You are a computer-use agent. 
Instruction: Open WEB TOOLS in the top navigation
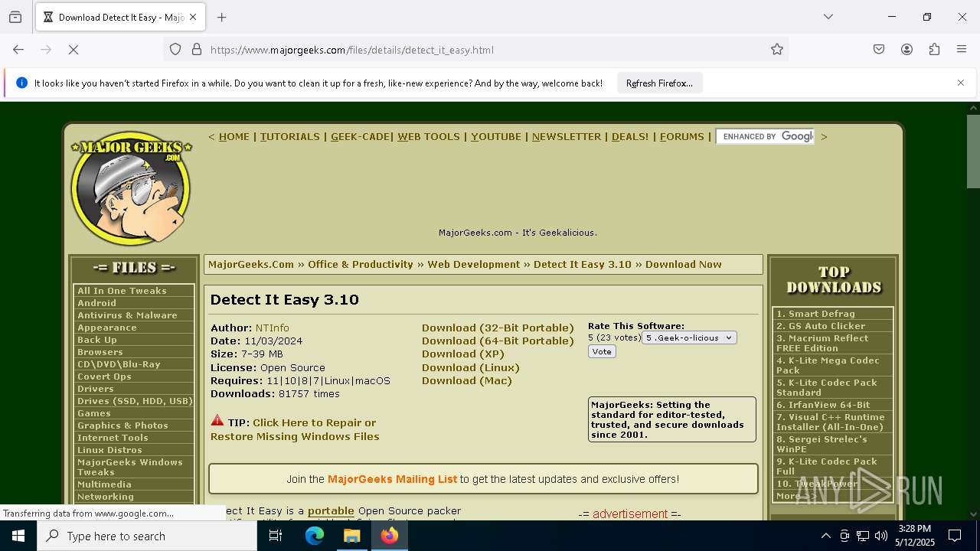pos(429,136)
